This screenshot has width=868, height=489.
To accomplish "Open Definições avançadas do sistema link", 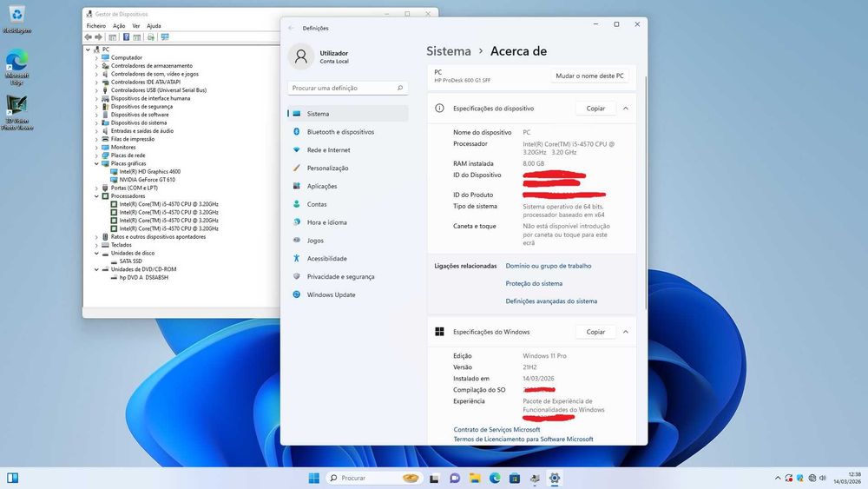I will (x=551, y=301).
